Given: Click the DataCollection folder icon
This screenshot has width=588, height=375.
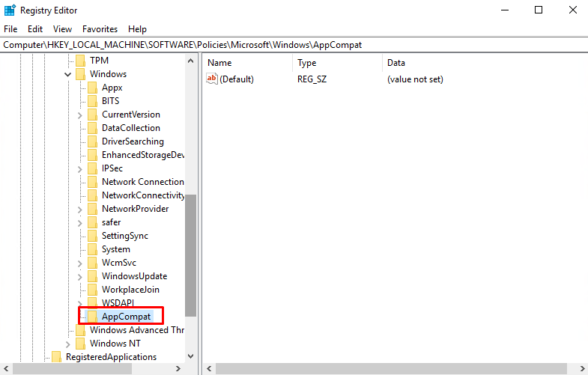Looking at the screenshot, I should (92, 128).
